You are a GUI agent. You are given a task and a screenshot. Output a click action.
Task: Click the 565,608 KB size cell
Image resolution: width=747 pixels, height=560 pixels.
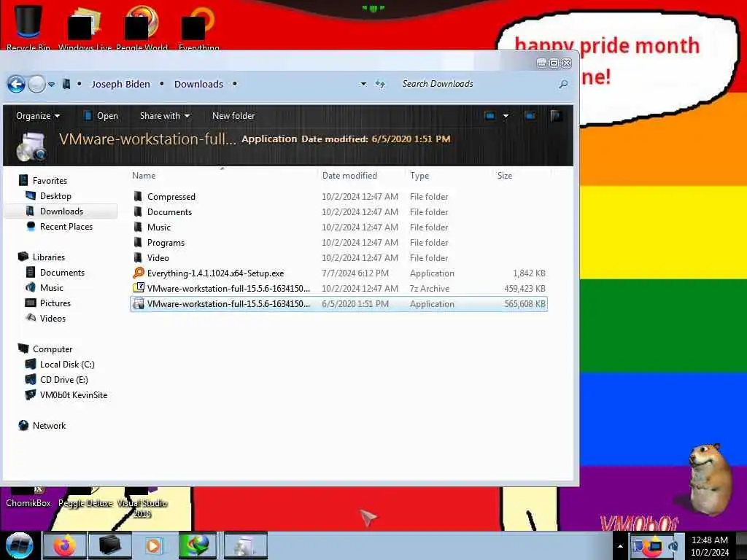pos(525,304)
